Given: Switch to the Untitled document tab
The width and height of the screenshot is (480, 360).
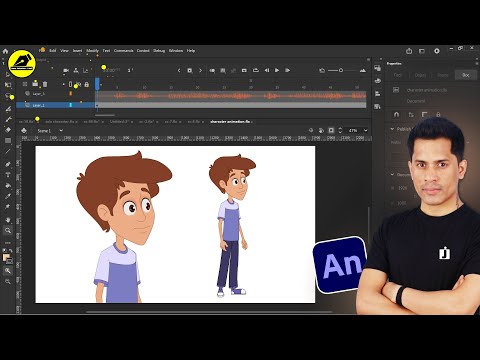Looking at the screenshot, I should (119, 122).
